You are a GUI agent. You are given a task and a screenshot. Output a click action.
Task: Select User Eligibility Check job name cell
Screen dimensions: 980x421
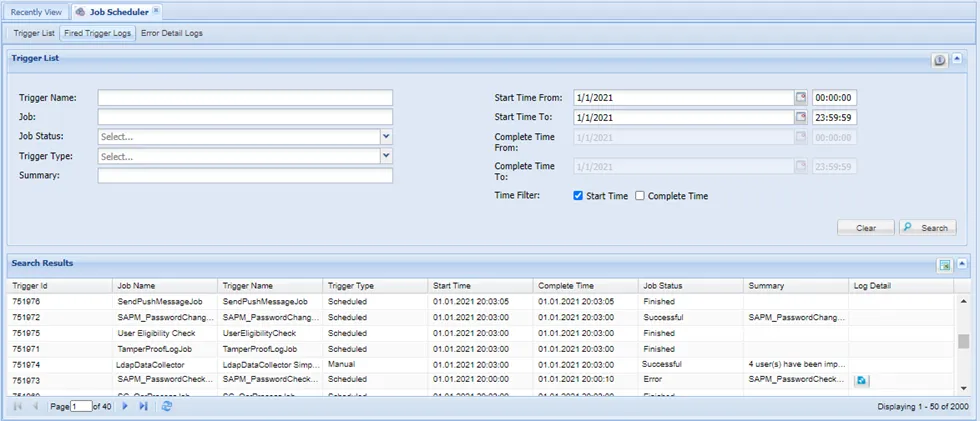point(165,334)
